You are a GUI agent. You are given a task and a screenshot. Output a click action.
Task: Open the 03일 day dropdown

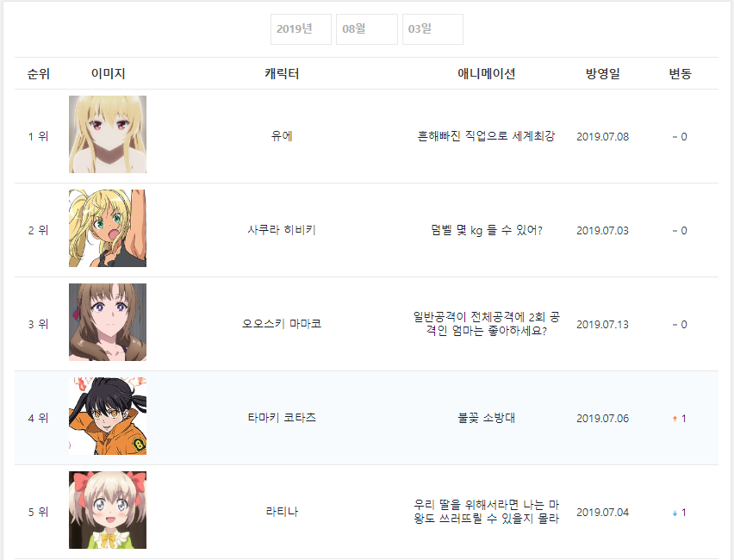pos(432,29)
